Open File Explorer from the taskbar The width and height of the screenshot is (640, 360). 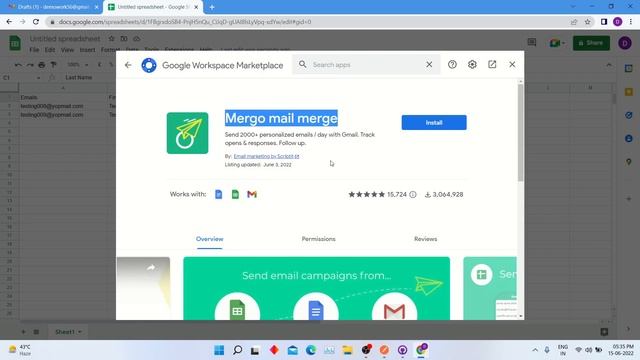pos(347,350)
